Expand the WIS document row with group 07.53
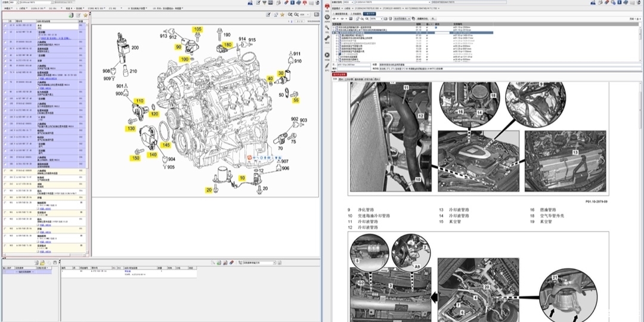The image size is (644, 322). click(336, 35)
